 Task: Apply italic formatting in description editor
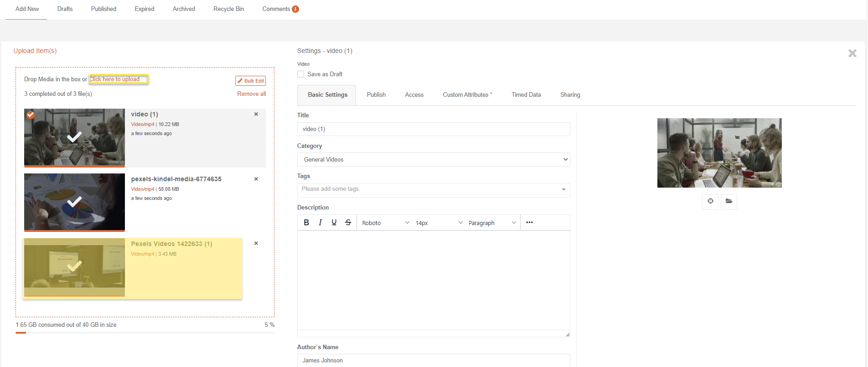tap(320, 222)
